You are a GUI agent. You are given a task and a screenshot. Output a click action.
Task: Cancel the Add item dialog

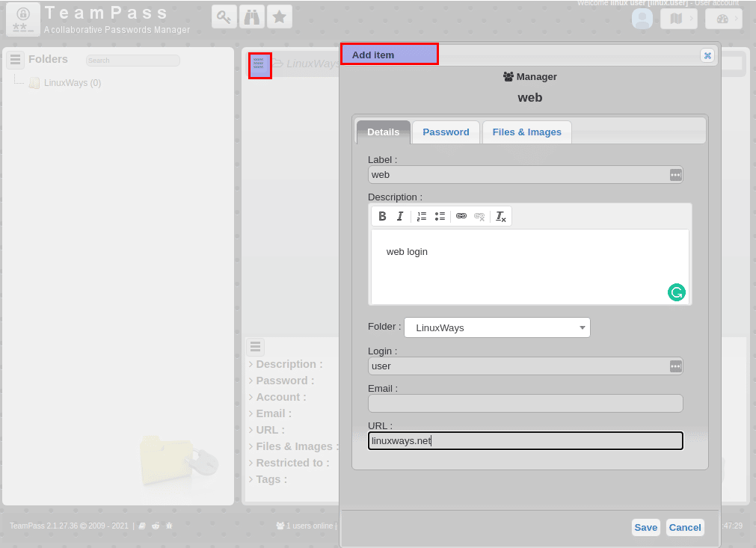tap(685, 527)
